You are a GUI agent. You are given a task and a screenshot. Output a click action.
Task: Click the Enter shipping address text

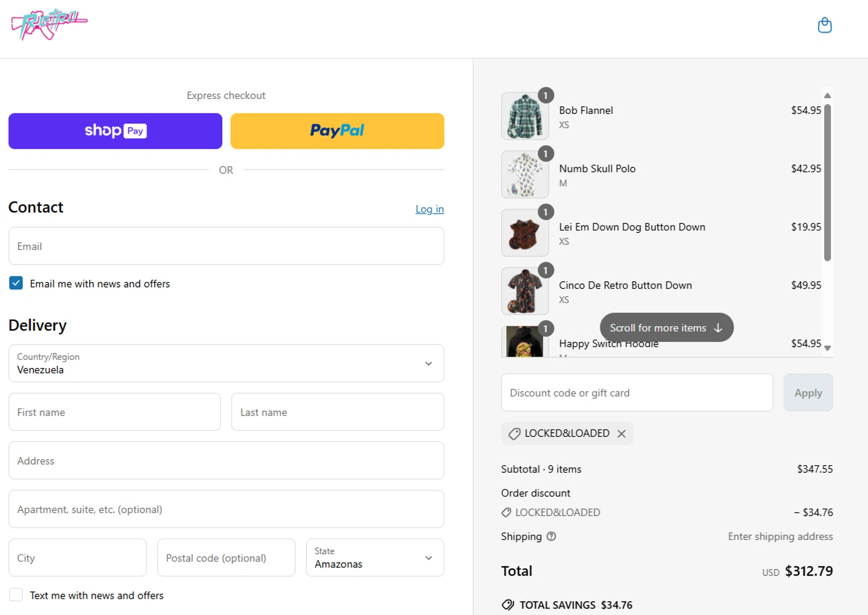point(780,536)
